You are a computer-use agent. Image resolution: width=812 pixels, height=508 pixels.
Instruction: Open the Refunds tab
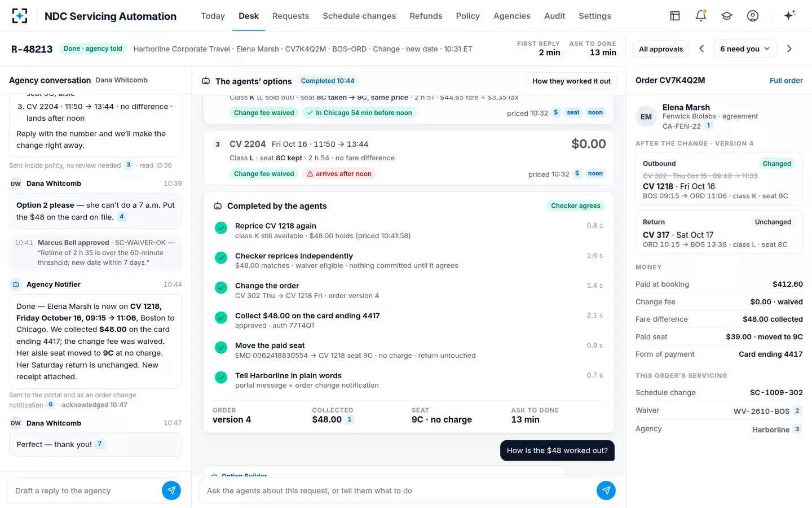(x=426, y=16)
